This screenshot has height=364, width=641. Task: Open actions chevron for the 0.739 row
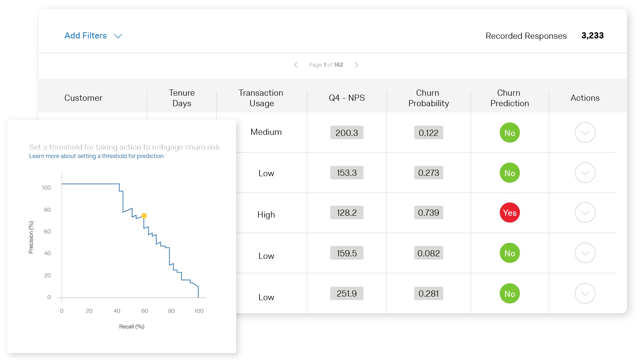coord(585,213)
